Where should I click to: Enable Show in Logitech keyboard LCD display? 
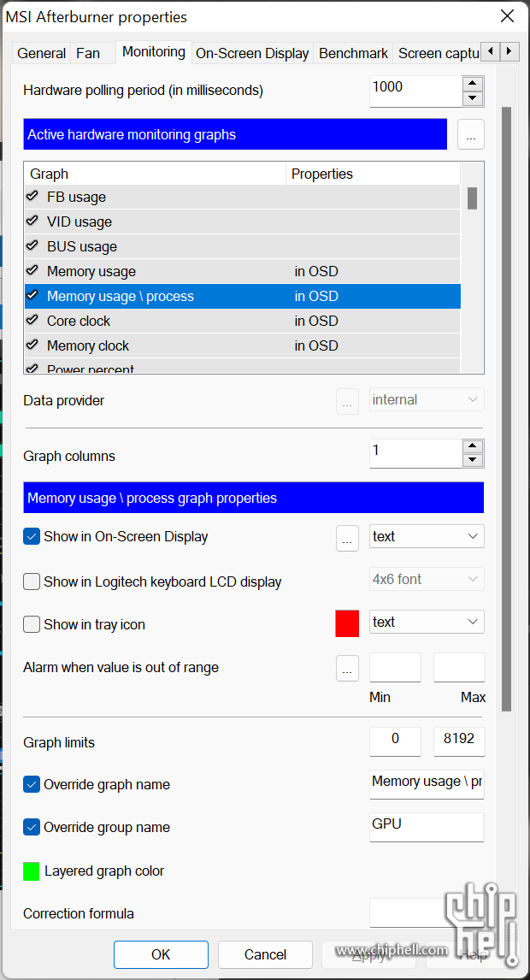pos(32,582)
